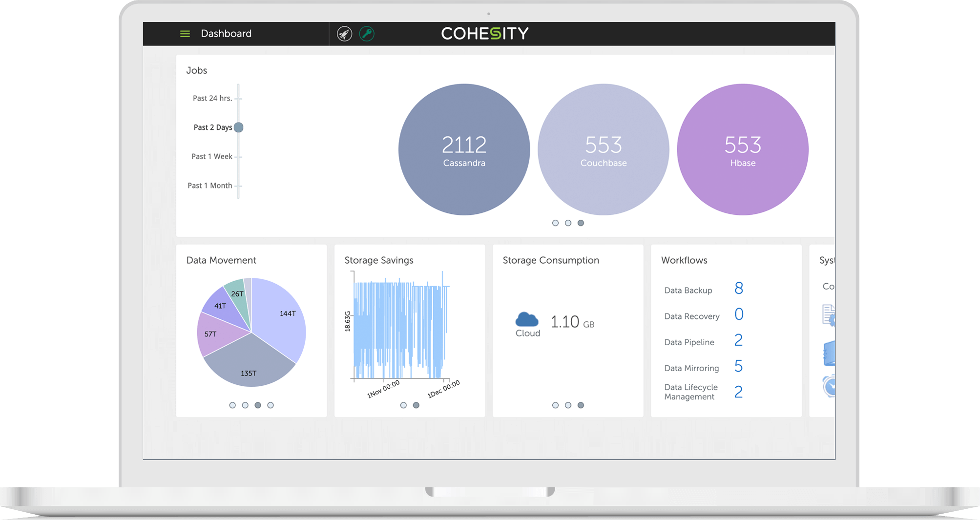Click the document gear icon in System card
The width and height of the screenshot is (980, 520).
pos(829,315)
